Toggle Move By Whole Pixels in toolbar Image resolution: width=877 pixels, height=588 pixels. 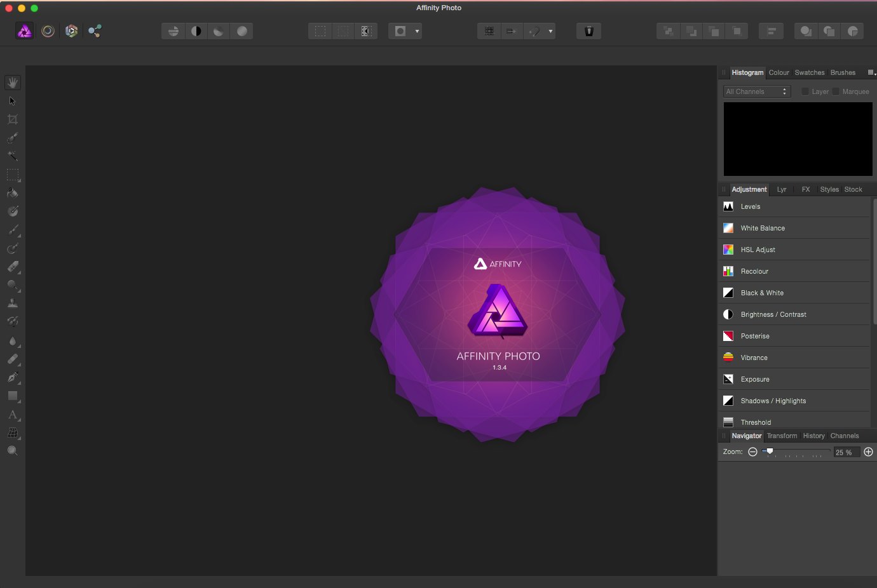click(x=511, y=31)
